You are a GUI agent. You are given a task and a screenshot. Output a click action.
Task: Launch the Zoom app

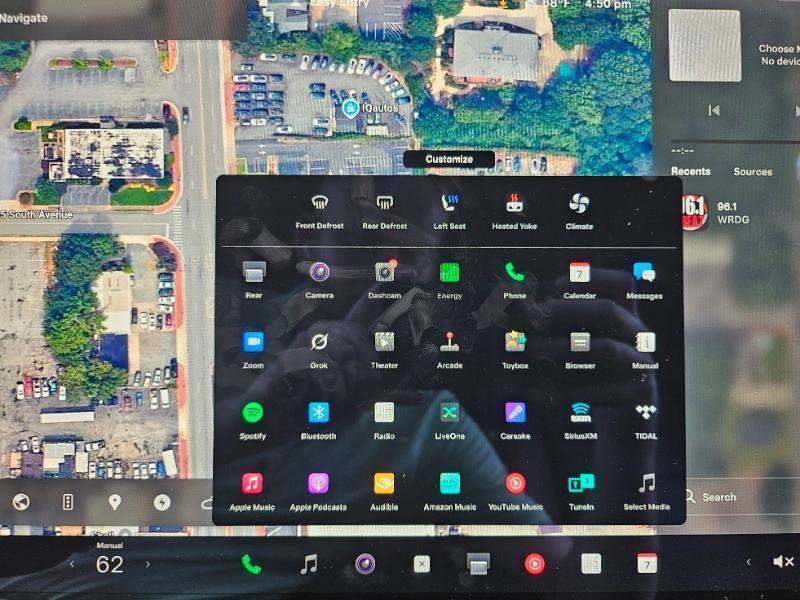point(254,349)
